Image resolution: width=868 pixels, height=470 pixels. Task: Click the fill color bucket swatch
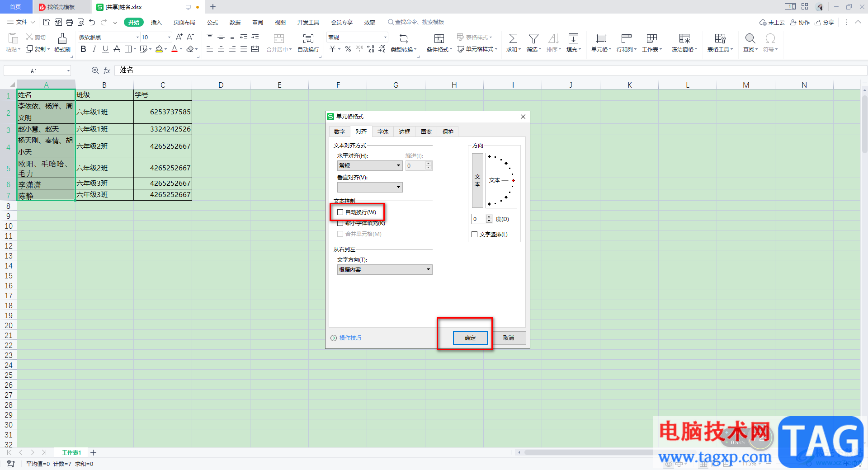tap(159, 49)
